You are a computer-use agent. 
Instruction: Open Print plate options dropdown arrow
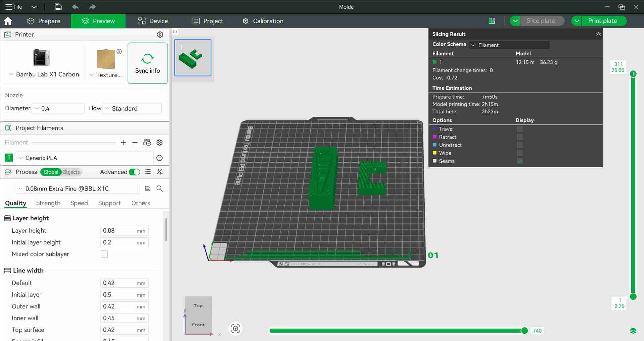tap(577, 21)
